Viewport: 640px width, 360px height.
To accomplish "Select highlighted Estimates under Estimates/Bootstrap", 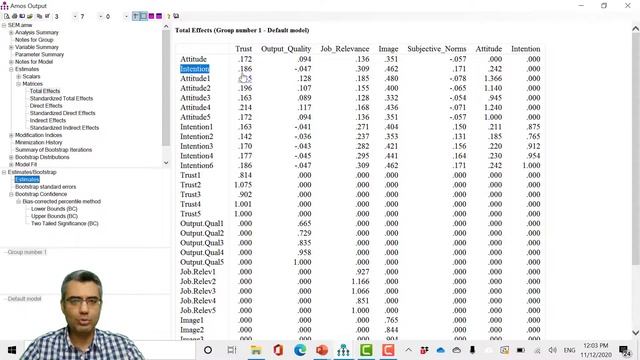I will point(27,180).
